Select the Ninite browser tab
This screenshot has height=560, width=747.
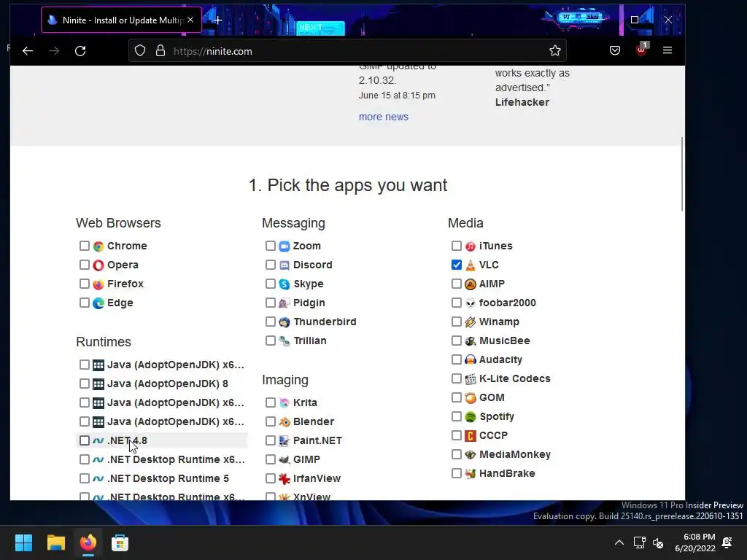121,20
